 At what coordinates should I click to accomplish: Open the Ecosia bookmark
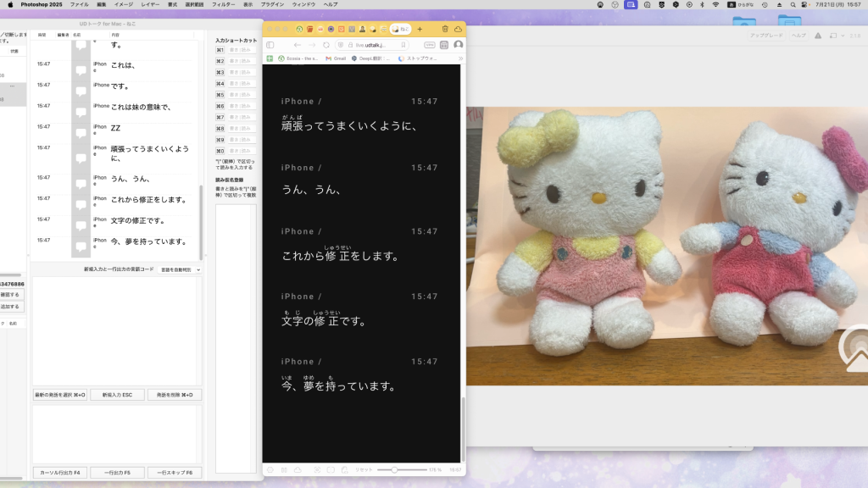tap(299, 58)
